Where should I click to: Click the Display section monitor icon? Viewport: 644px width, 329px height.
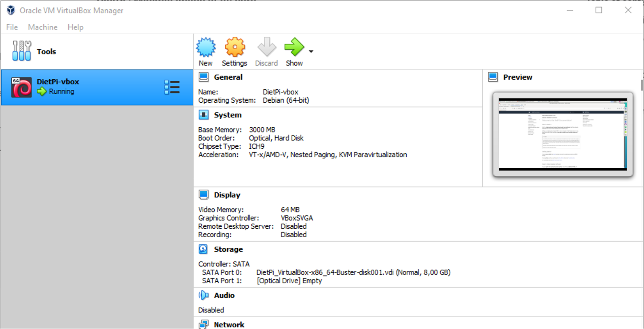204,195
